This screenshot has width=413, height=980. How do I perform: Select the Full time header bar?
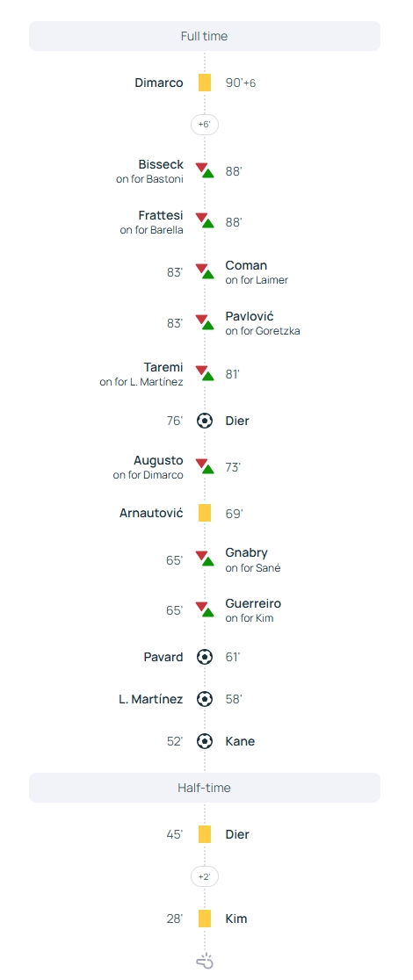(x=205, y=36)
